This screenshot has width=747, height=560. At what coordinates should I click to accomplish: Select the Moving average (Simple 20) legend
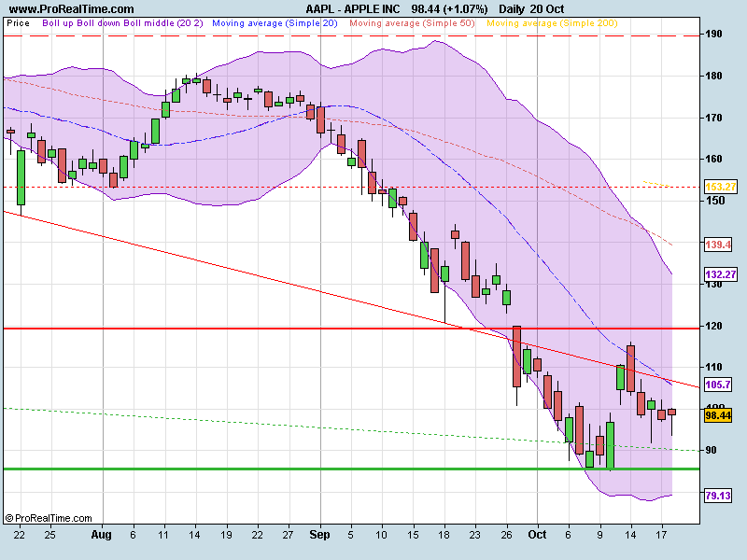(275, 22)
